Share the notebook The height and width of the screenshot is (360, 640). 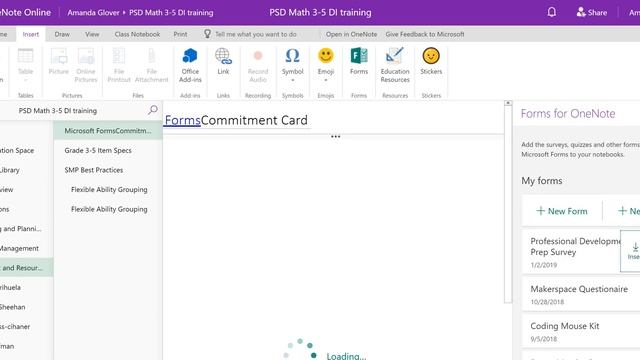click(591, 13)
